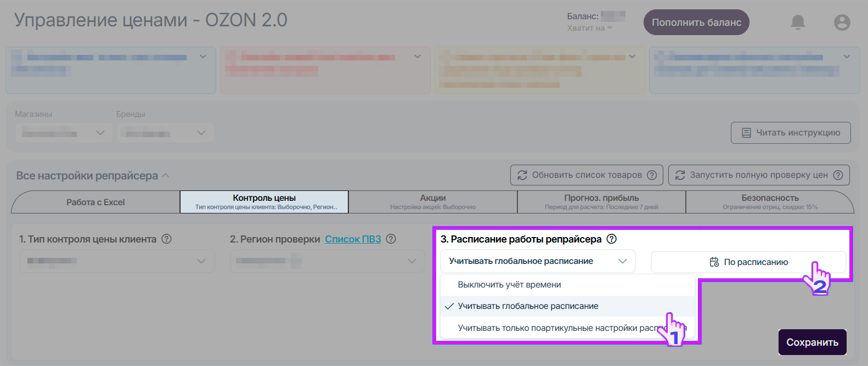The height and width of the screenshot is (366, 868).
Task: Select Учитывать только поартикульные настройки option
Action: coord(568,328)
